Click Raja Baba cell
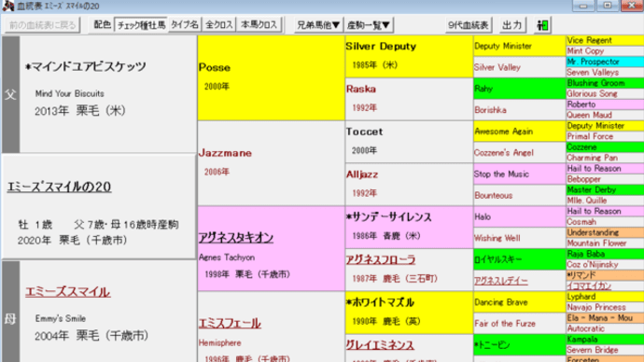This screenshot has height=362, width=644. tap(605, 254)
